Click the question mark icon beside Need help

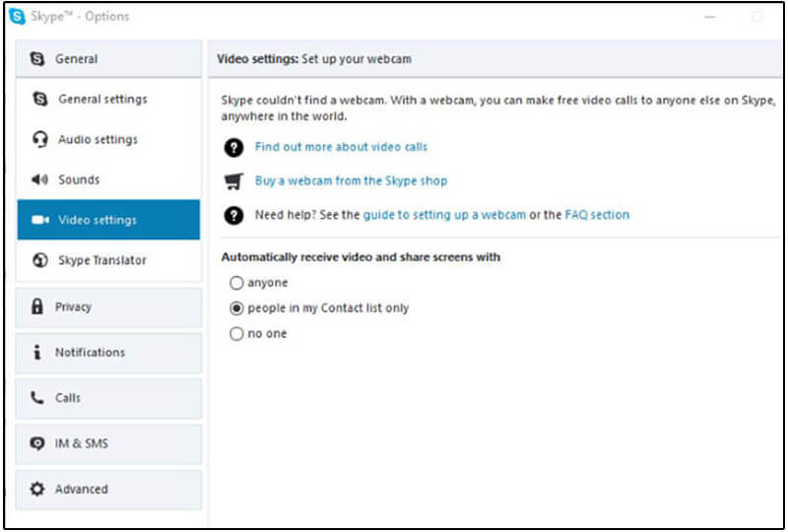pos(233,215)
